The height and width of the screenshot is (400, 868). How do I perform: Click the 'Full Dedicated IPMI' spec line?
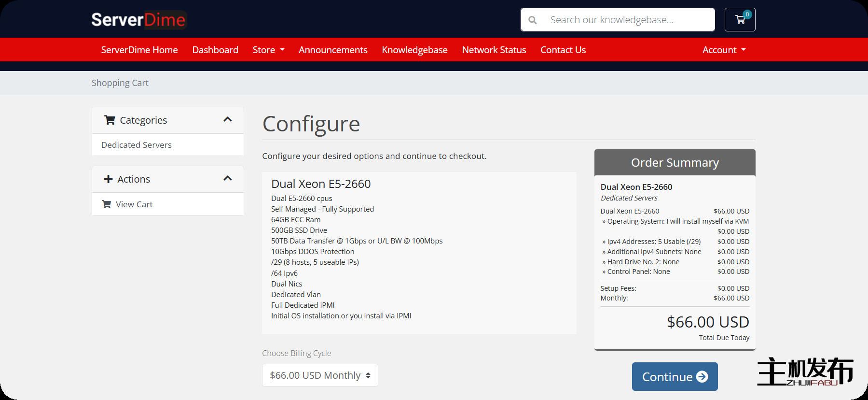tap(303, 305)
